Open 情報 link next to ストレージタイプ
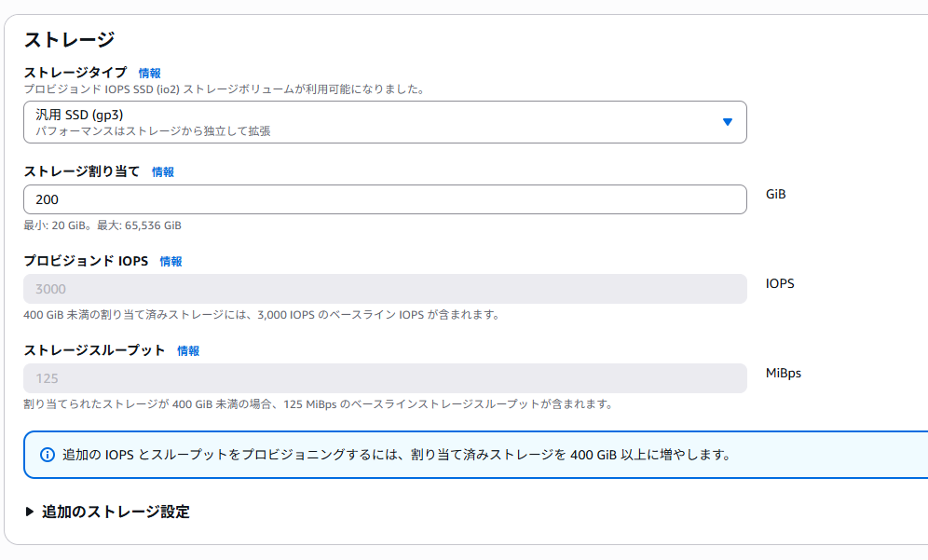Viewport: 928px width, 560px height. (149, 73)
